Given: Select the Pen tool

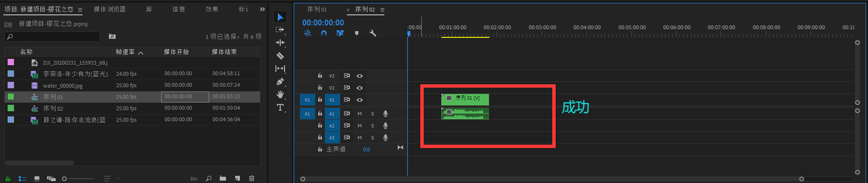Looking at the screenshot, I should [x=280, y=81].
